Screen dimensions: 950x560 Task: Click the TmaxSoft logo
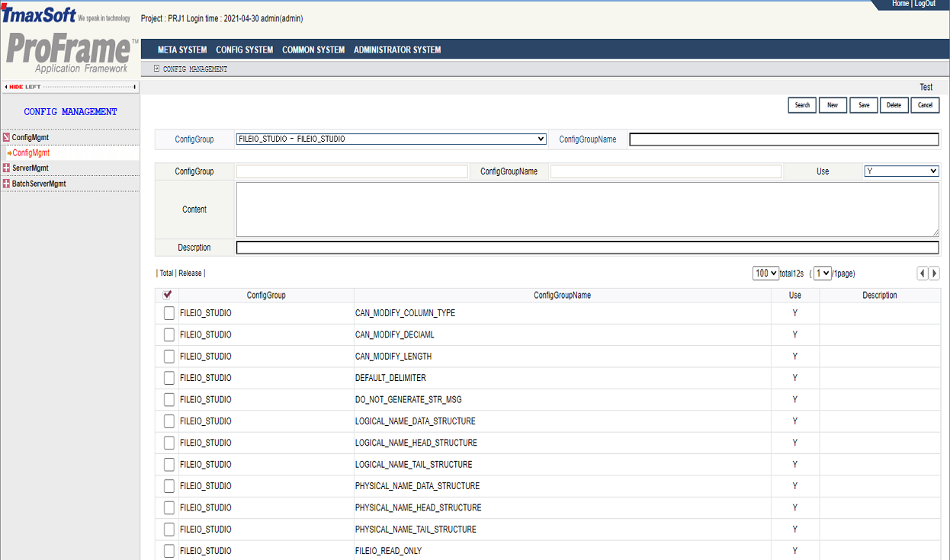(39, 14)
